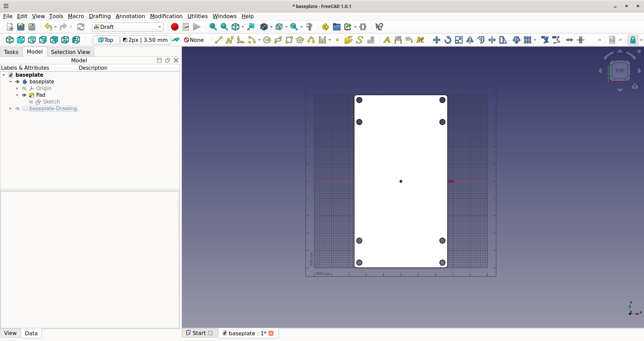Show the hidden baseplate-Drawing item
This screenshot has height=341, width=644.
(x=17, y=109)
